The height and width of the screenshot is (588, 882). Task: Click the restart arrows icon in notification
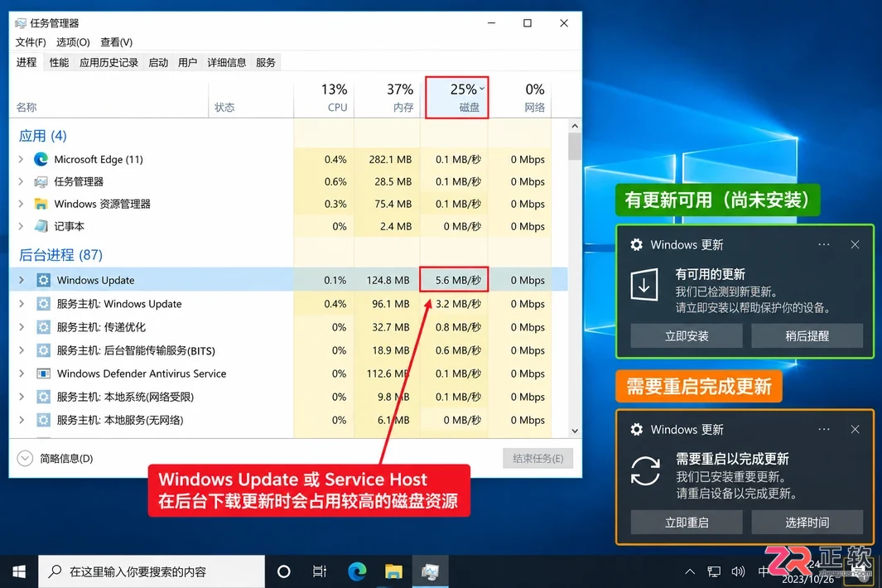point(645,470)
